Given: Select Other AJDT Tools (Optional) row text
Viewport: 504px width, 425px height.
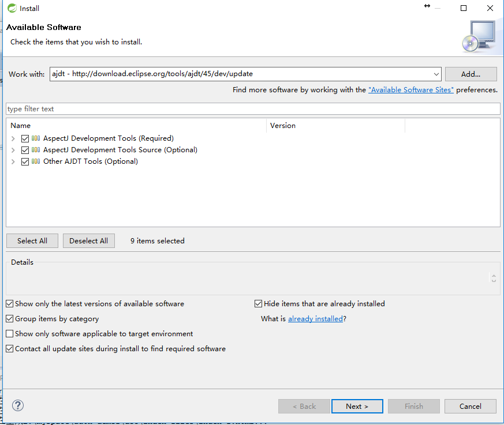Looking at the screenshot, I should [x=91, y=161].
